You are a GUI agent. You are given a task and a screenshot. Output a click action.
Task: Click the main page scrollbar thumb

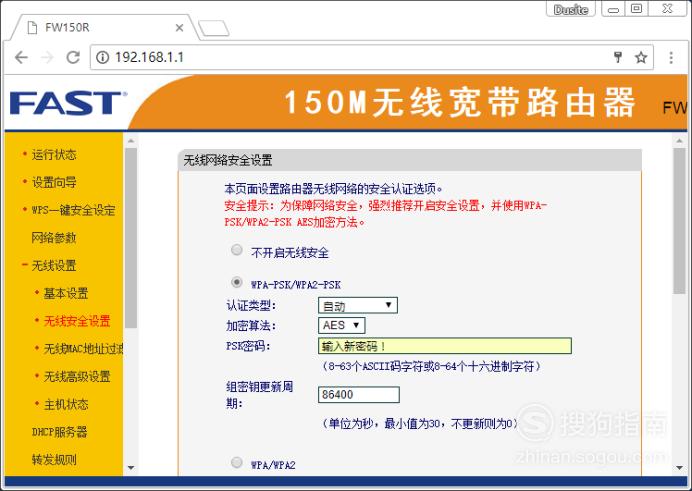click(x=679, y=221)
